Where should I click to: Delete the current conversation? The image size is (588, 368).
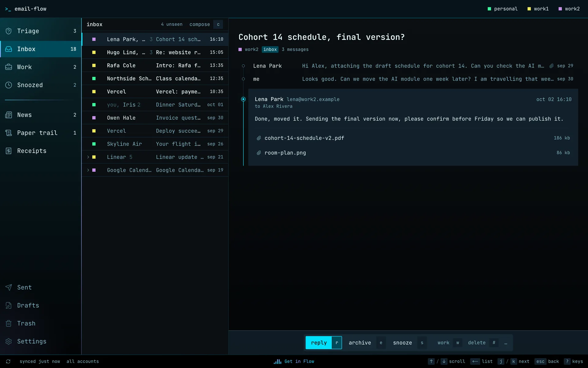(x=483, y=343)
